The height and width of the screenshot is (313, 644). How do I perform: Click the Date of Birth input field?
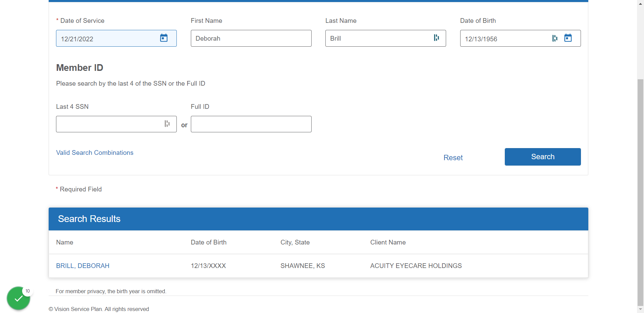521,38
